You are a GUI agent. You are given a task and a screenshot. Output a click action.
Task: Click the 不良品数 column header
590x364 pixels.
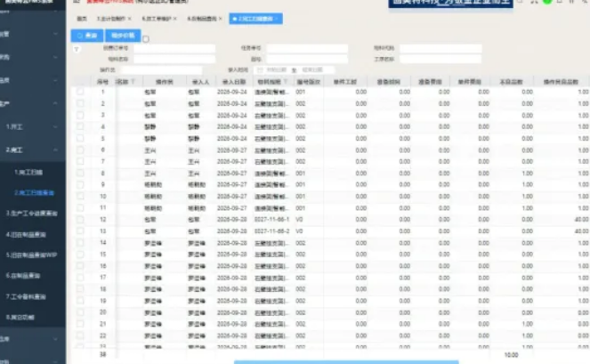[511, 82]
